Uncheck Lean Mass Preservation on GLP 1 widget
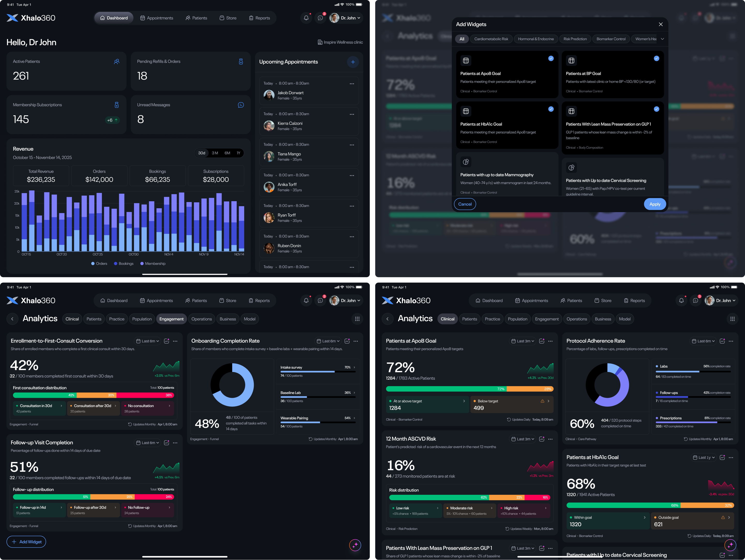Viewport: 745px width, 560px height. (657, 109)
